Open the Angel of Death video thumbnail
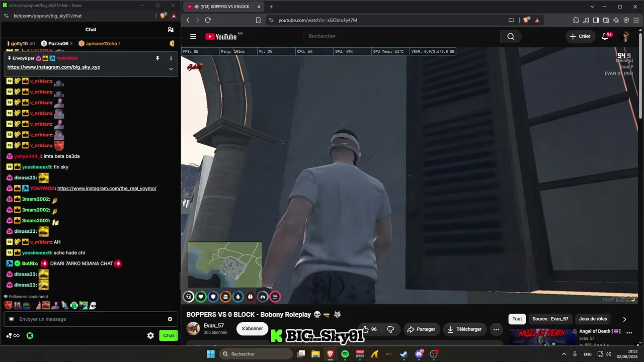This screenshot has height=362, width=644. tap(542, 337)
